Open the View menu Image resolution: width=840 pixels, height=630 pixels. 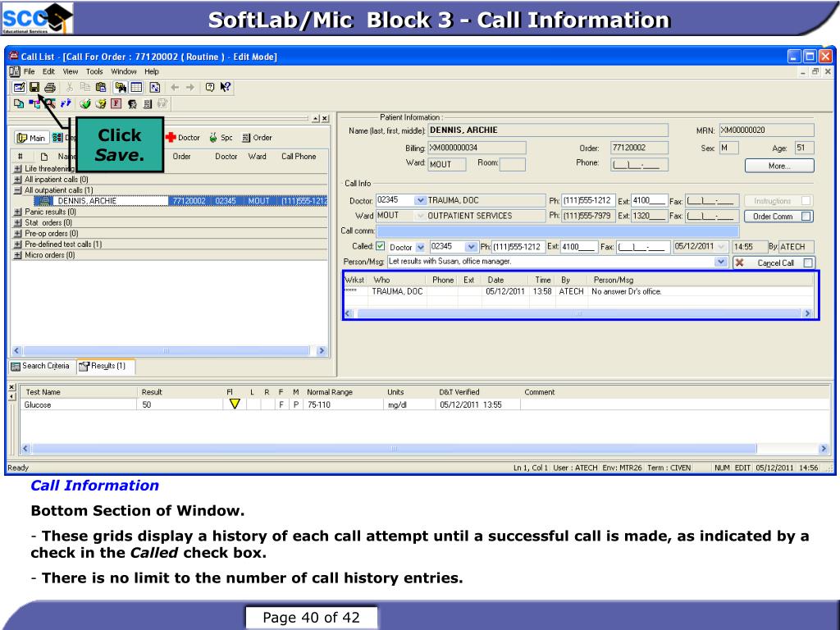(x=71, y=71)
